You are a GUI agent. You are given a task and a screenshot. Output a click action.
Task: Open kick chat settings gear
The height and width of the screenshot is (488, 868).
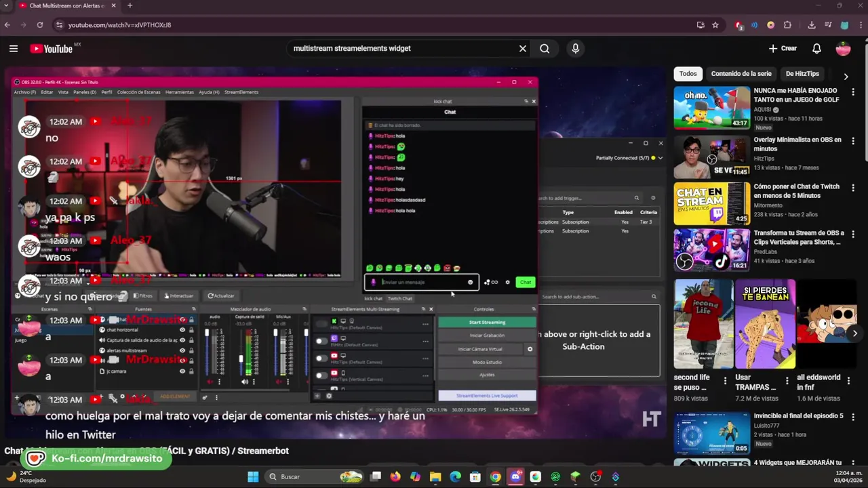click(x=507, y=282)
